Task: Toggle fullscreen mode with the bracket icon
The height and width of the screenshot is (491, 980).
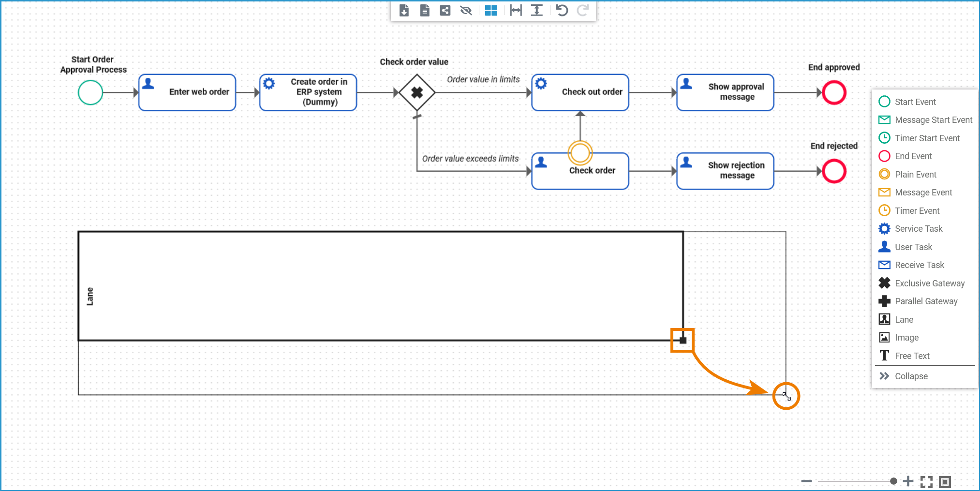Action: click(926, 481)
